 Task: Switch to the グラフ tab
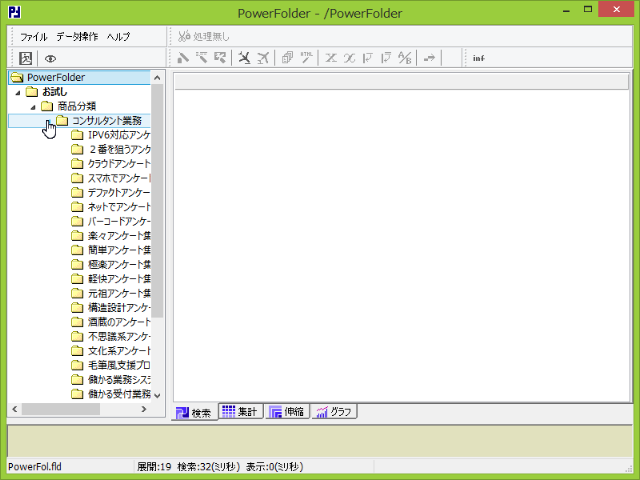(335, 411)
